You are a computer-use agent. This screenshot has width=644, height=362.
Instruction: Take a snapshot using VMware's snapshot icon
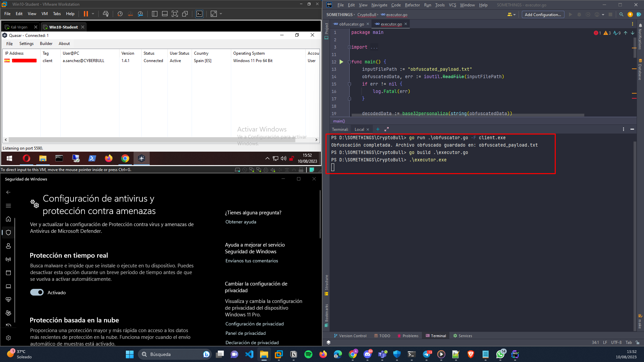[120, 14]
